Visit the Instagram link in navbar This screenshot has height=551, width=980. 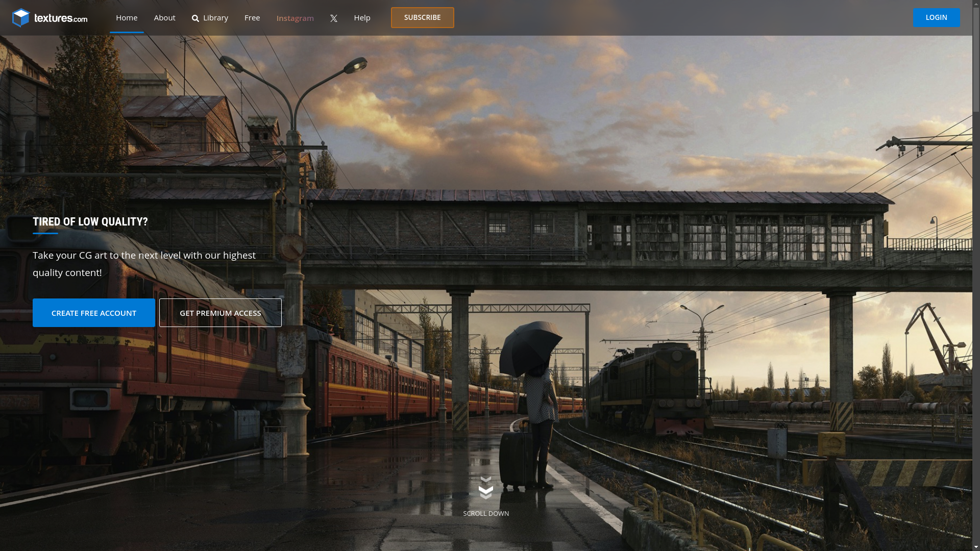[x=295, y=18]
